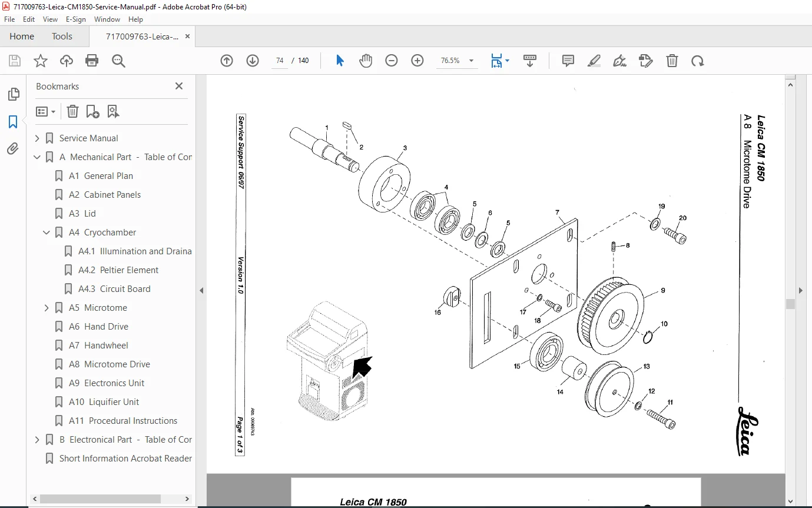This screenshot has width=812, height=508.
Task: Collapse the A4 Cryochamber bookmark
Action: pyautogui.click(x=47, y=233)
